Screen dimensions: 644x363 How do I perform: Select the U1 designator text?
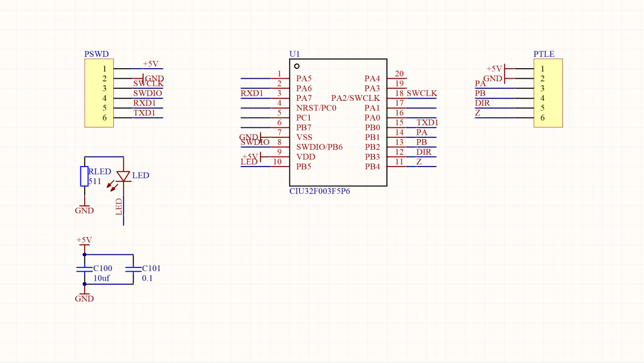pos(295,54)
